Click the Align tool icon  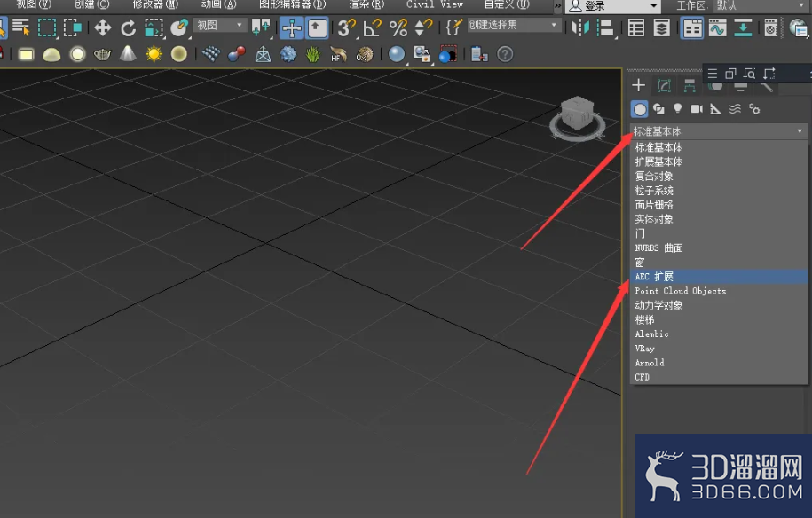pyautogui.click(x=605, y=27)
